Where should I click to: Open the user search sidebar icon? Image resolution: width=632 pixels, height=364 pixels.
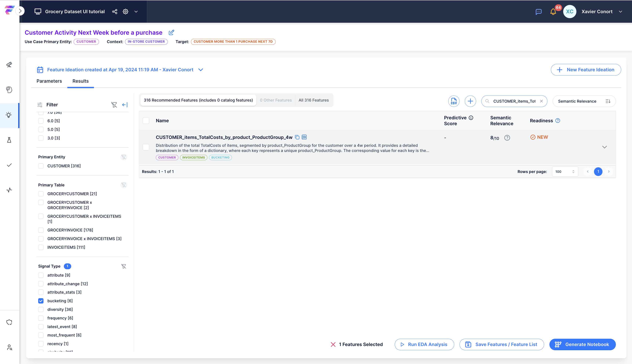click(x=10, y=347)
